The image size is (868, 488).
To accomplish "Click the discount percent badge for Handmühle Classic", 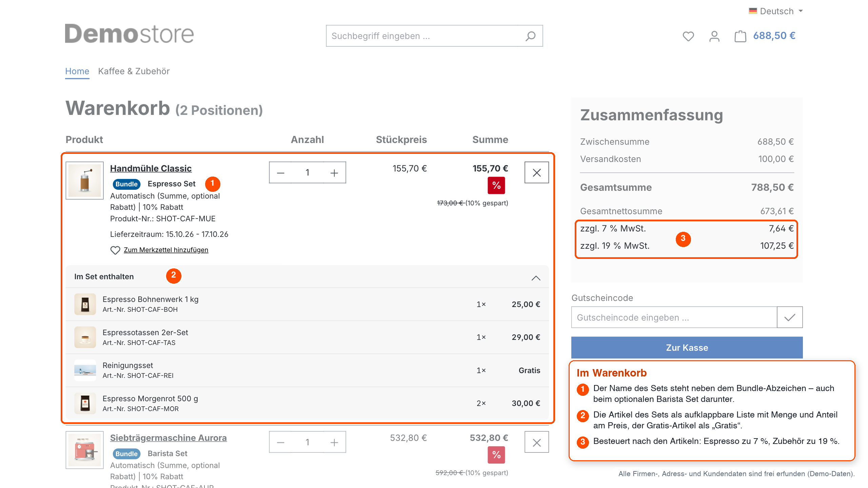I will pyautogui.click(x=496, y=185).
